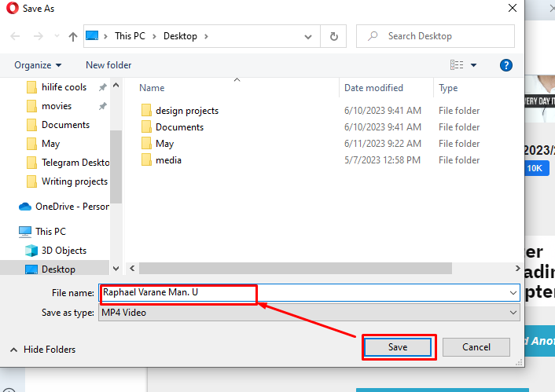Select Desktop in the address breadcrumb
Image resolution: width=555 pixels, height=392 pixels.
click(180, 36)
